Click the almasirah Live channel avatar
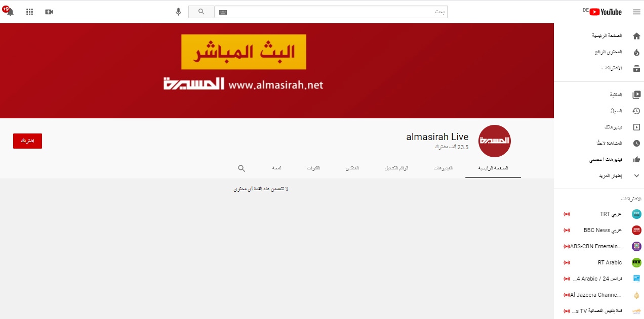Screen dimensions: 644x319 495,141
